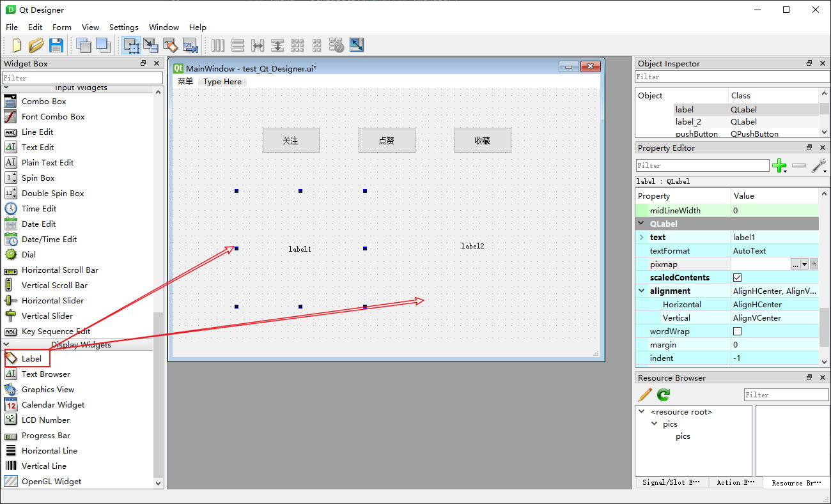Enable the wordWrap checkbox
The image size is (831, 504).
click(737, 331)
